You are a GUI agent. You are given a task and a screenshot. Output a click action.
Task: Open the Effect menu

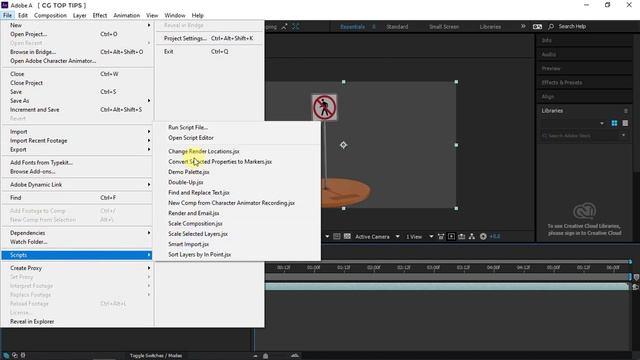pyautogui.click(x=100, y=15)
